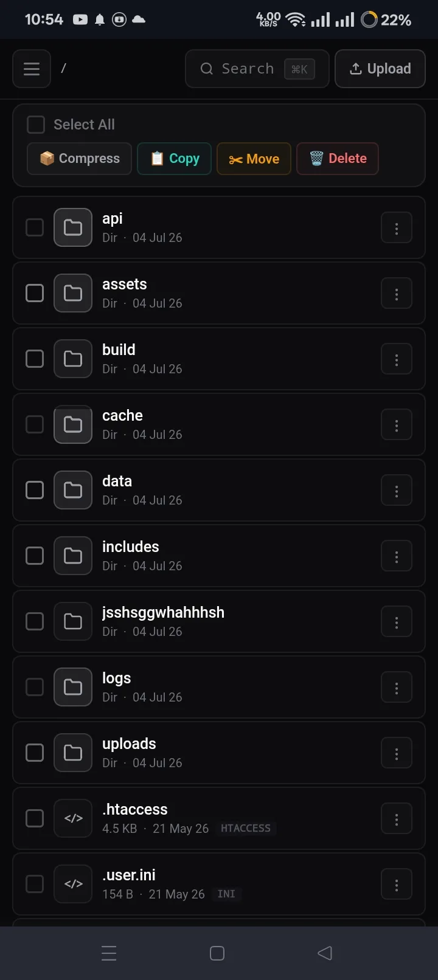Check the Select All checkbox
This screenshot has height=980, width=438.
click(36, 125)
